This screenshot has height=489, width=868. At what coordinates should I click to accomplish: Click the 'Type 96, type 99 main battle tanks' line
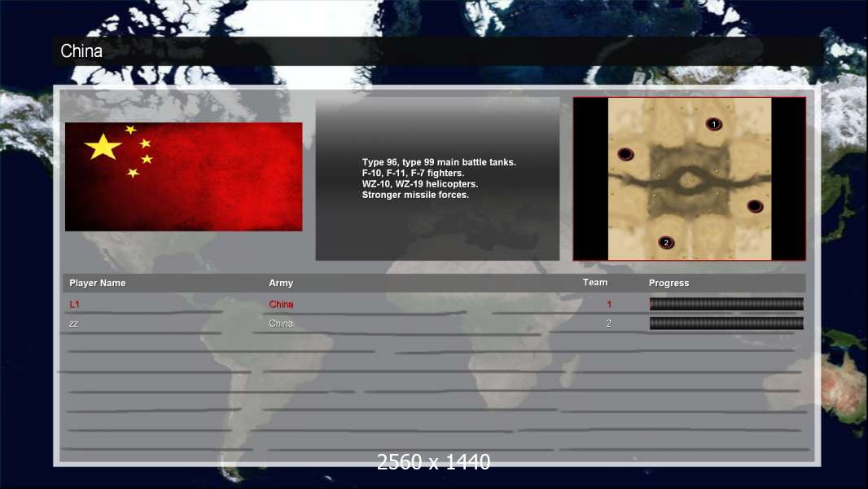[439, 162]
